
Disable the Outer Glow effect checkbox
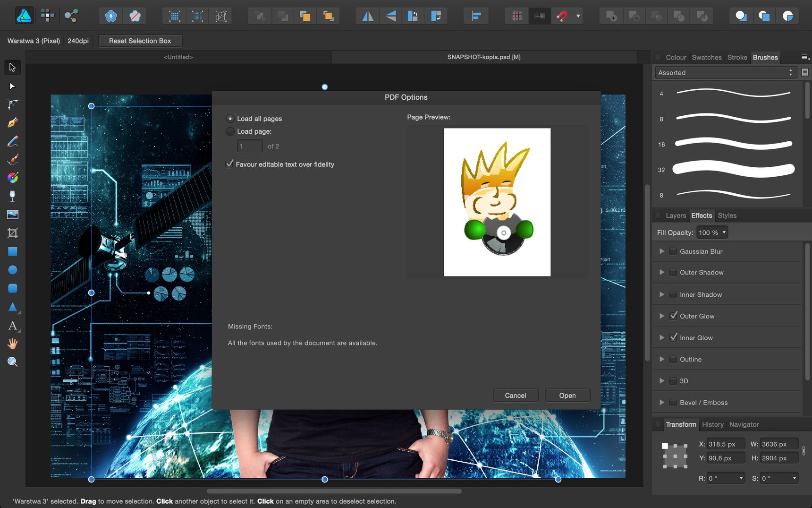[x=673, y=316]
